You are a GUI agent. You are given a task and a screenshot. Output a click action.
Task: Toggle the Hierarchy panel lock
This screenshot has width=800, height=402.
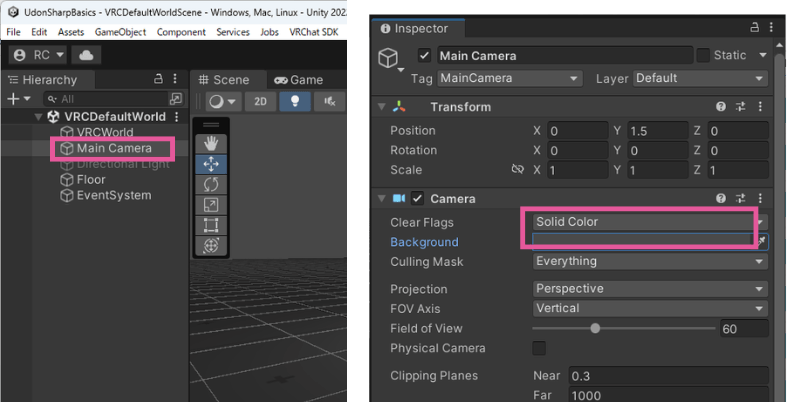click(x=159, y=79)
